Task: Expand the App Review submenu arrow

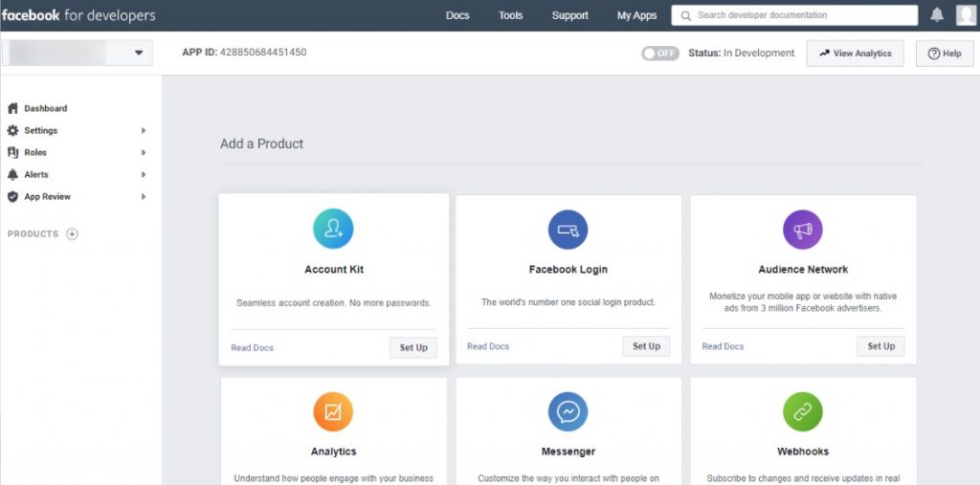Action: click(144, 196)
